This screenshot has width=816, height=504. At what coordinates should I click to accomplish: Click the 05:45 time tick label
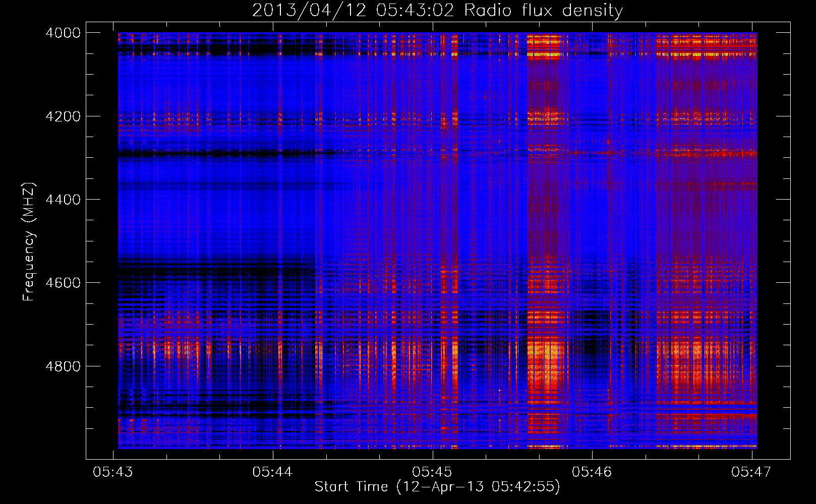432,472
